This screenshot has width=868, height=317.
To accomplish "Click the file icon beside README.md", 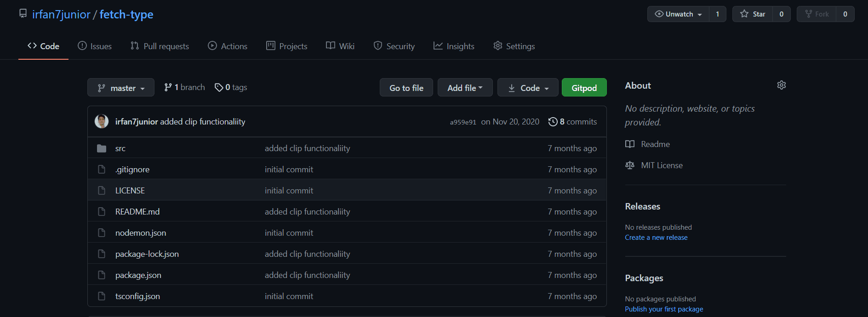I will point(102,212).
